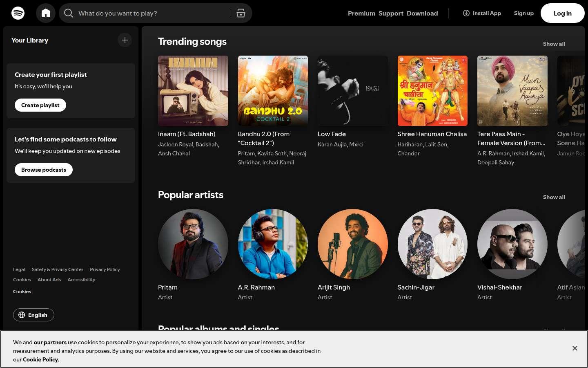Click 'Inaam (Ft. Badshah)' title
The height and width of the screenshot is (368, 588).
coord(187,134)
